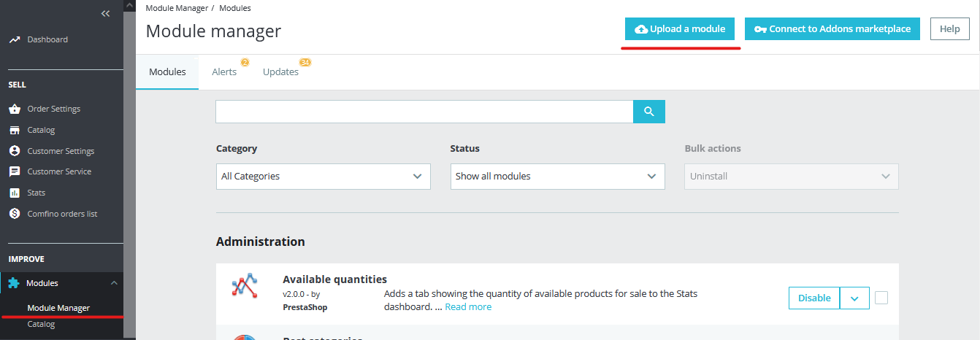This screenshot has height=340, width=980.
Task: Click the Upload a module button
Action: [681, 29]
